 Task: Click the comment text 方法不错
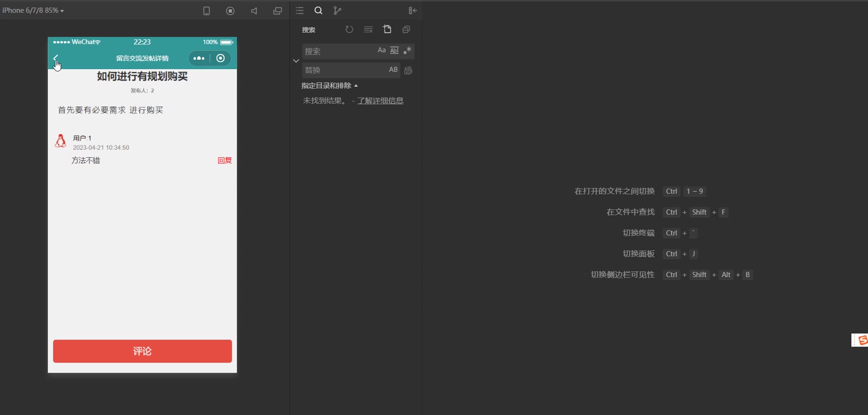[86, 161]
